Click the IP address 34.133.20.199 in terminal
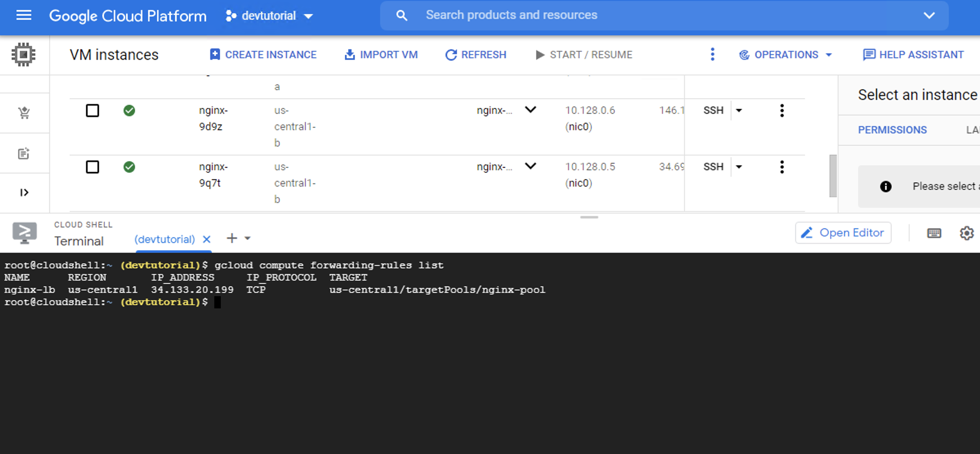 tap(192, 290)
